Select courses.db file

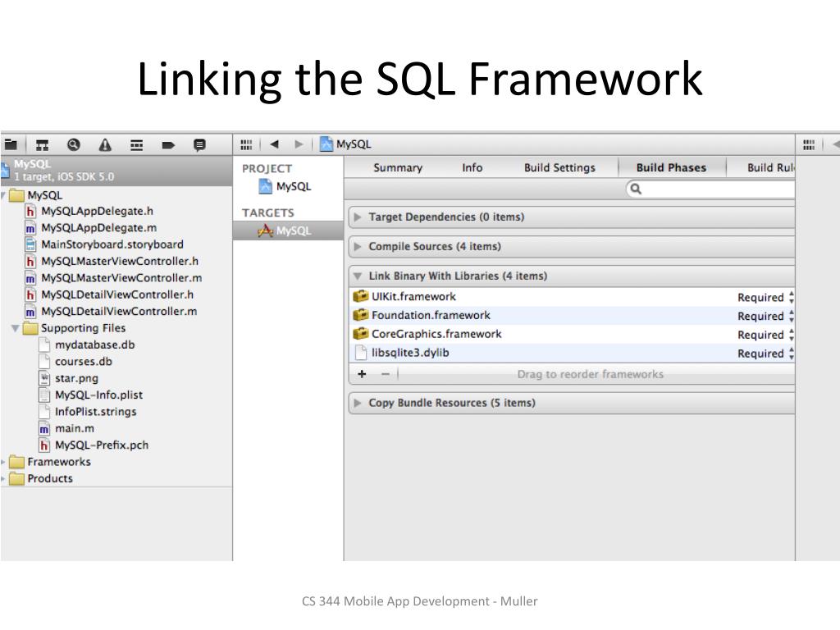[84, 362]
